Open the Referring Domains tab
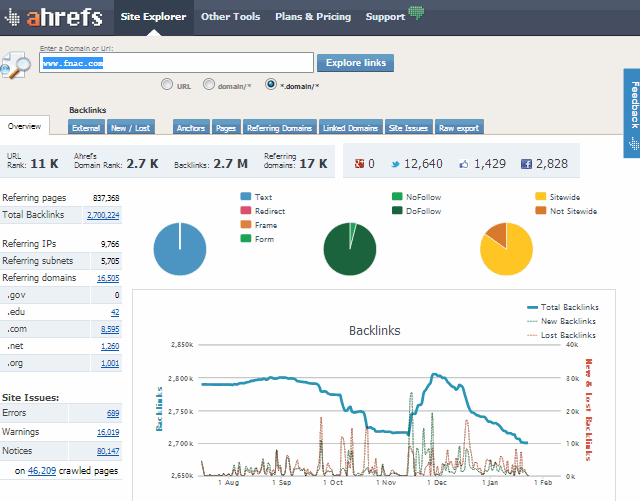640x501 pixels. click(x=280, y=128)
